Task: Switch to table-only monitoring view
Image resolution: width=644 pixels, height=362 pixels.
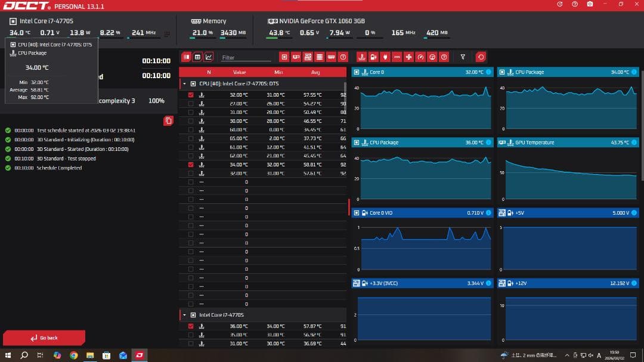Action: [x=197, y=57]
